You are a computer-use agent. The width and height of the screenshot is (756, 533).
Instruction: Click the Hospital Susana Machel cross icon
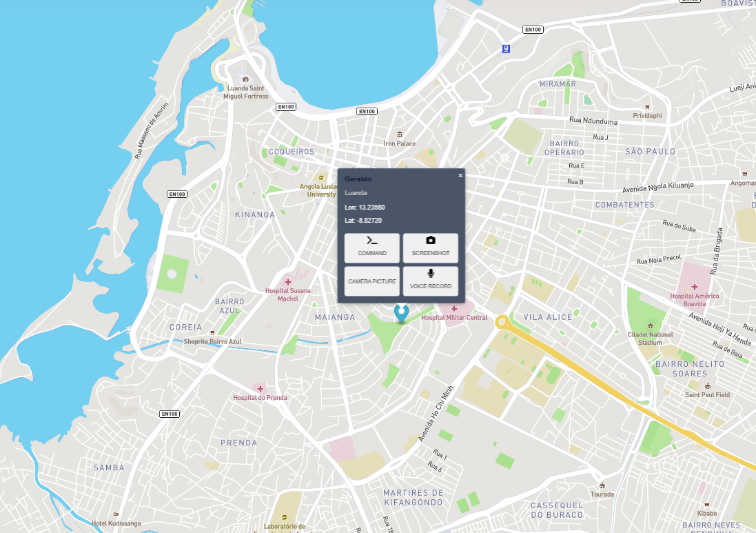(x=288, y=282)
